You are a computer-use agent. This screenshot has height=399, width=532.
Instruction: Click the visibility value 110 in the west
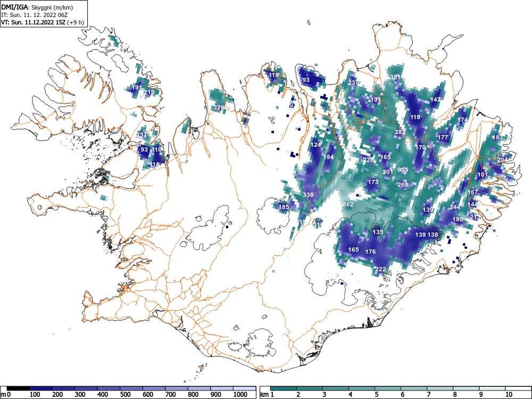(157, 149)
